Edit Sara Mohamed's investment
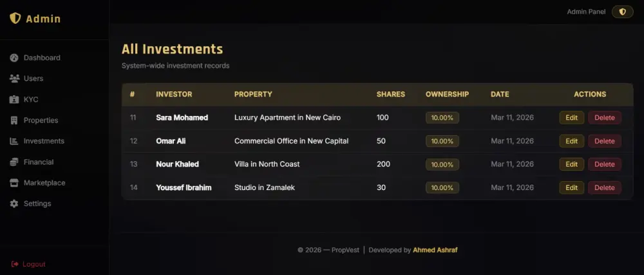The width and height of the screenshot is (644, 275). (571, 118)
